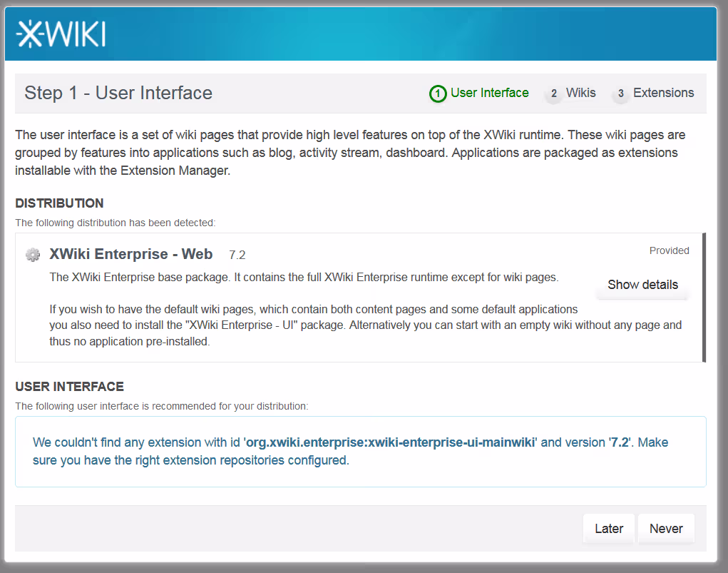728x573 pixels.
Task: Click the Step 1 - User Interface title
Action: (118, 93)
